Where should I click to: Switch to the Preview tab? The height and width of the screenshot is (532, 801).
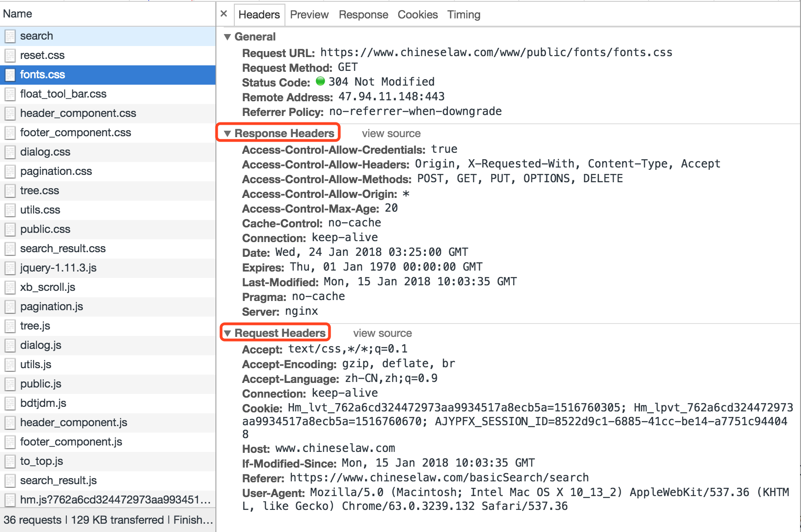point(309,15)
